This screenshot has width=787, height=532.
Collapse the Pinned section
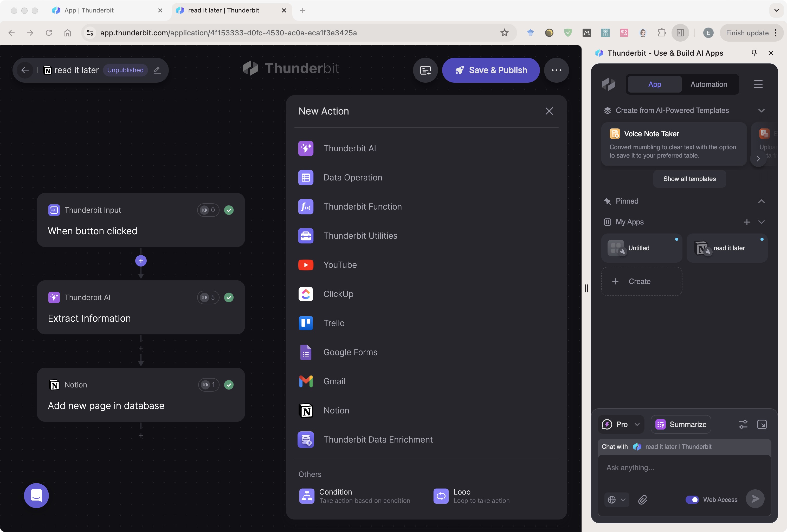tap(761, 201)
